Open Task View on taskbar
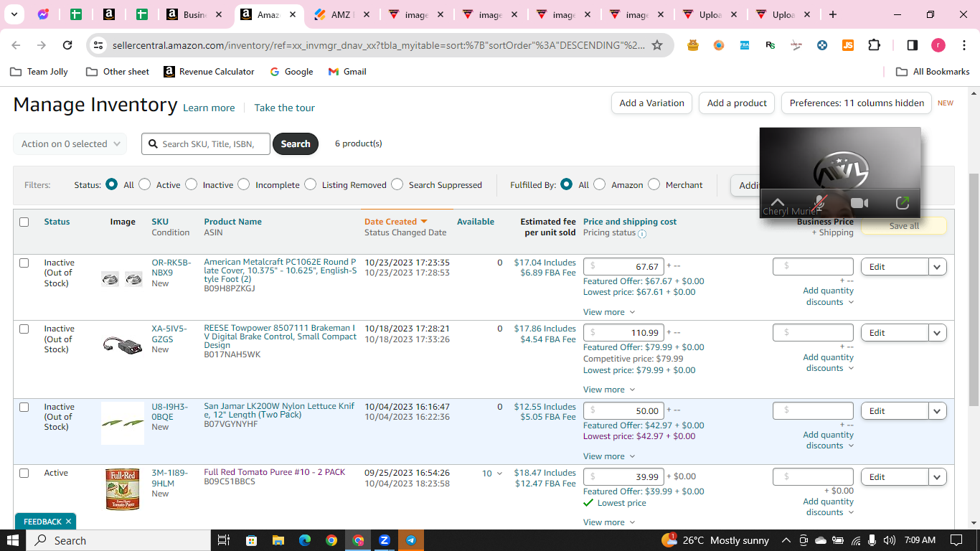The image size is (980, 551). tap(223, 540)
